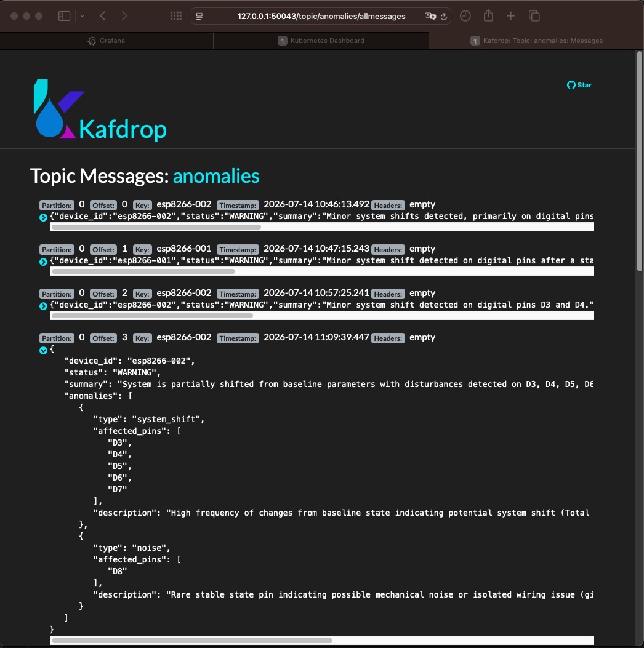Click horizontal scrollbar of offset 0 message

156,227
